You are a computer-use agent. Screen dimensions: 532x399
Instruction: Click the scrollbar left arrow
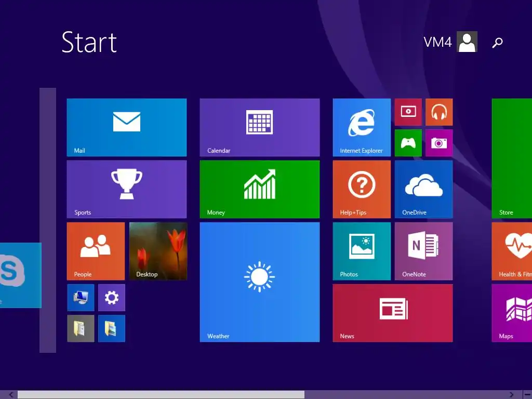click(x=11, y=395)
